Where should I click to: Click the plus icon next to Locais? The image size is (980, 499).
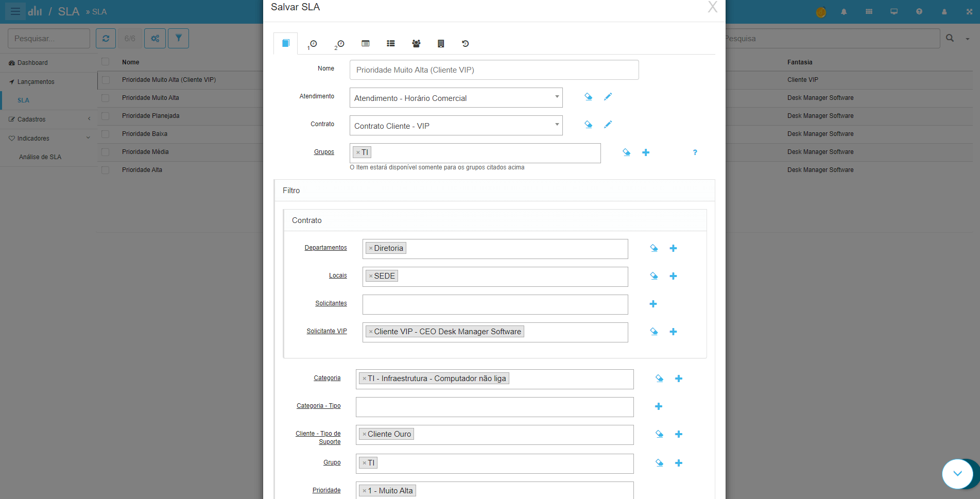(x=673, y=276)
